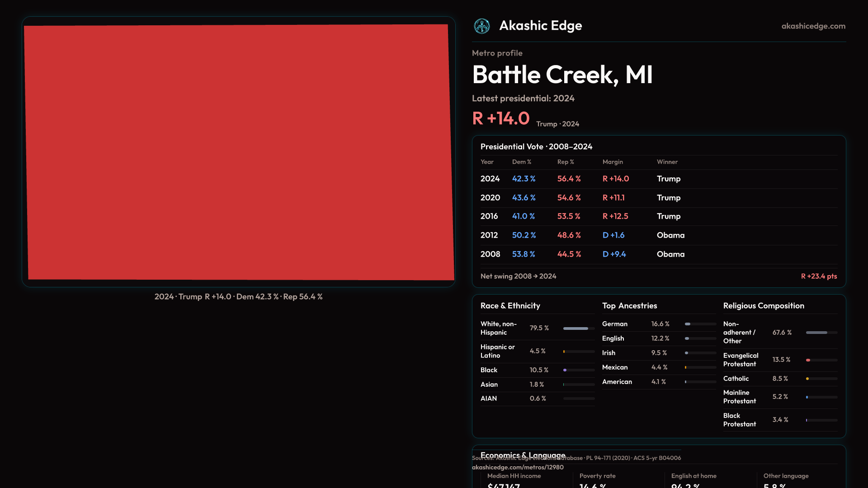Click the Evangelical Protestant red bar

[808, 360]
